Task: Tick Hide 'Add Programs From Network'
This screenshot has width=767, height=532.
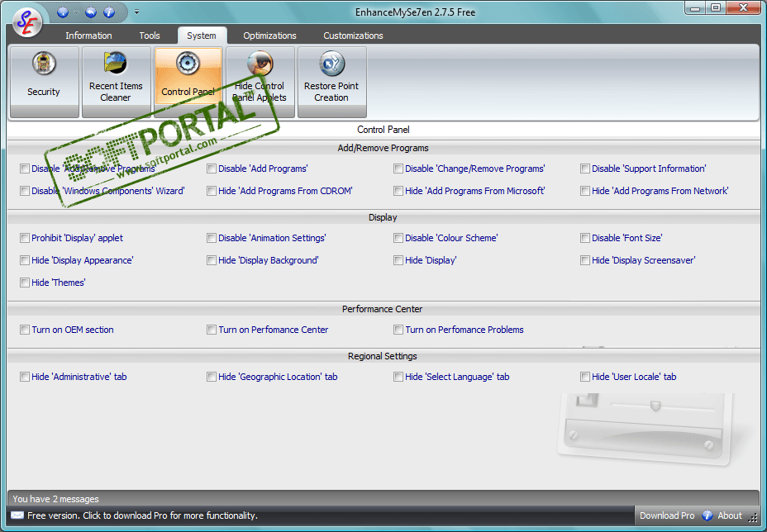Action: (x=585, y=191)
